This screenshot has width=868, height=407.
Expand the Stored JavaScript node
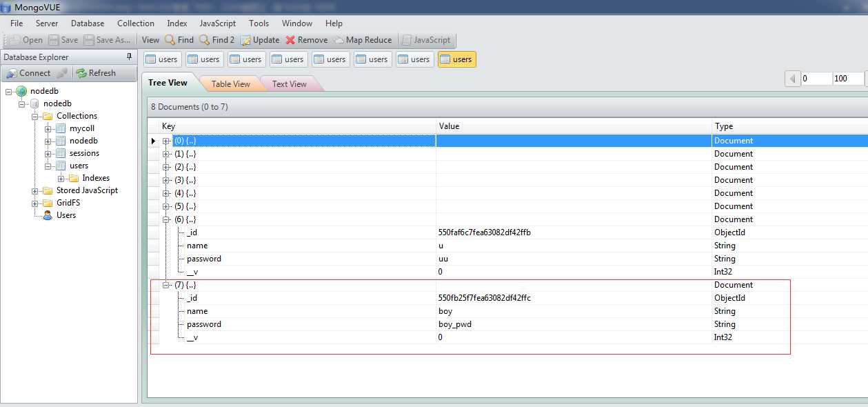tap(34, 190)
